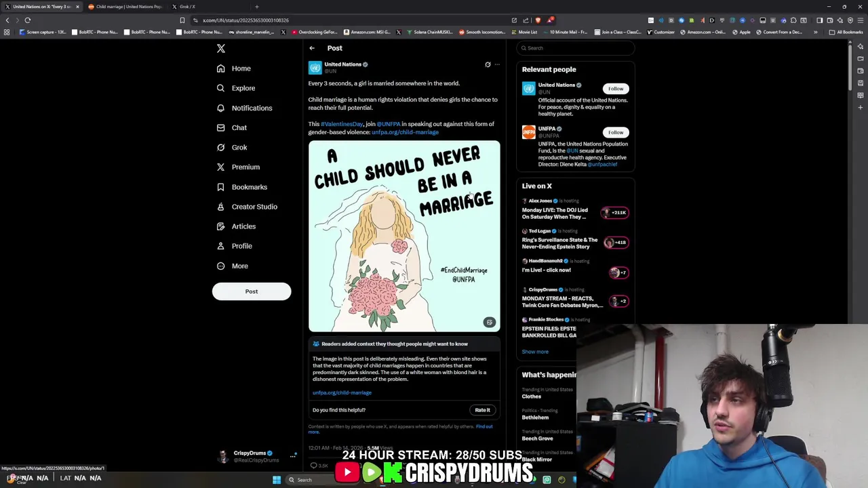Expand the bookmarks overflow chevron
The width and height of the screenshot is (868, 488).
[x=816, y=32]
